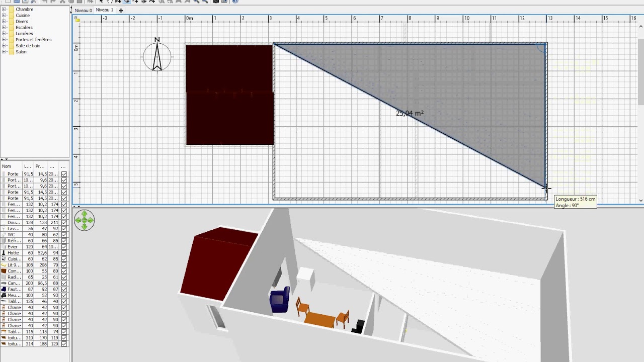Viewport: 644px width, 362px height.
Task: Expand the Chambre category
Action: (x=4, y=9)
